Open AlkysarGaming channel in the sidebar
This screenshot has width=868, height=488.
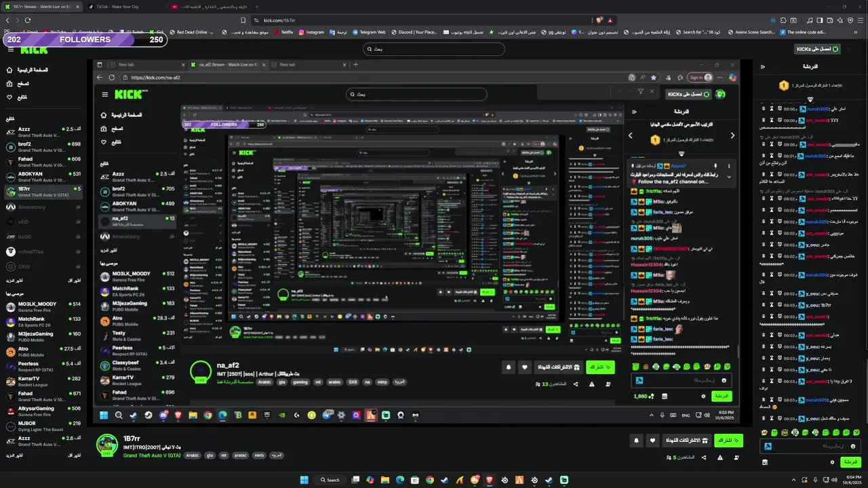(43, 411)
